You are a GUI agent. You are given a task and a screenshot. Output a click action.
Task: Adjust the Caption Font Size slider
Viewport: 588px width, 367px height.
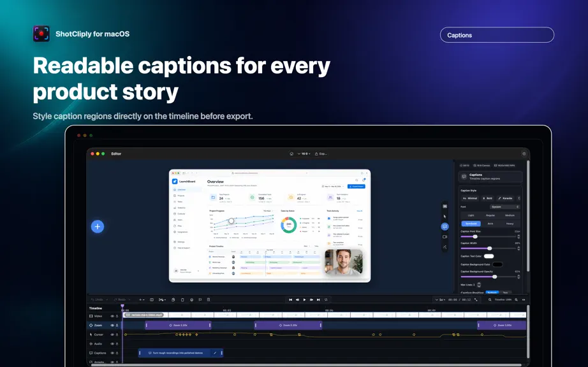pos(489,236)
